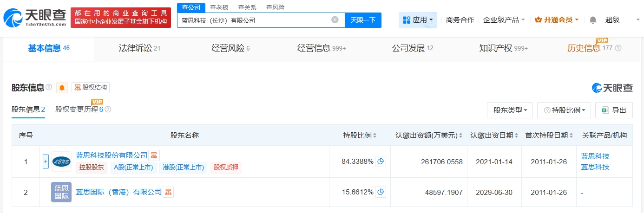
Task: Click the company search input field
Action: [253, 20]
